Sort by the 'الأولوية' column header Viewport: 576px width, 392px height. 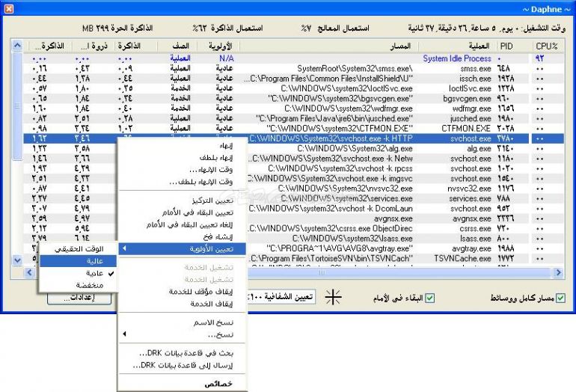point(218,46)
